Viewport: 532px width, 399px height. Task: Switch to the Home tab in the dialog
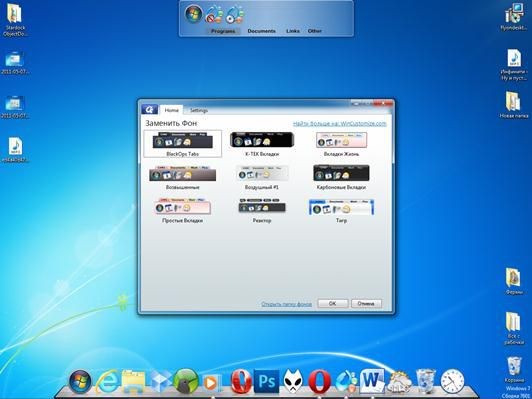(171, 110)
